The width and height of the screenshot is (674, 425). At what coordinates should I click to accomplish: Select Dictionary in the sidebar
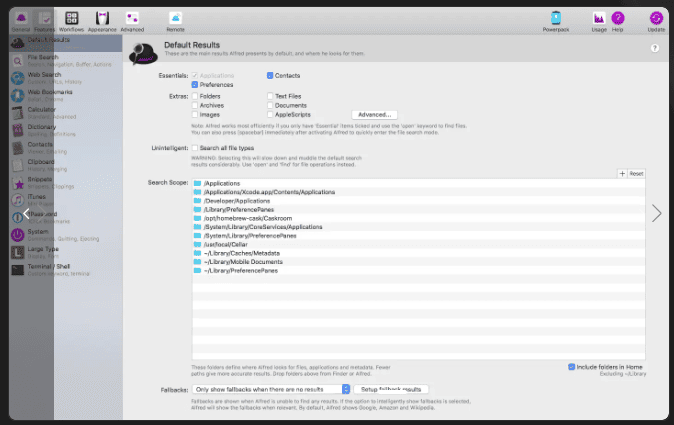click(66, 130)
